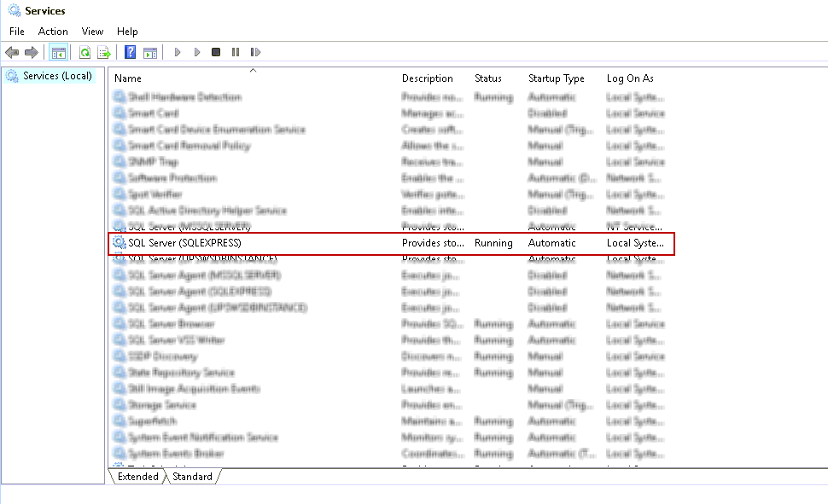The height and width of the screenshot is (504, 828).
Task: Click 'Provides sto...' description of SQLEXPRESS row
Action: 433,243
